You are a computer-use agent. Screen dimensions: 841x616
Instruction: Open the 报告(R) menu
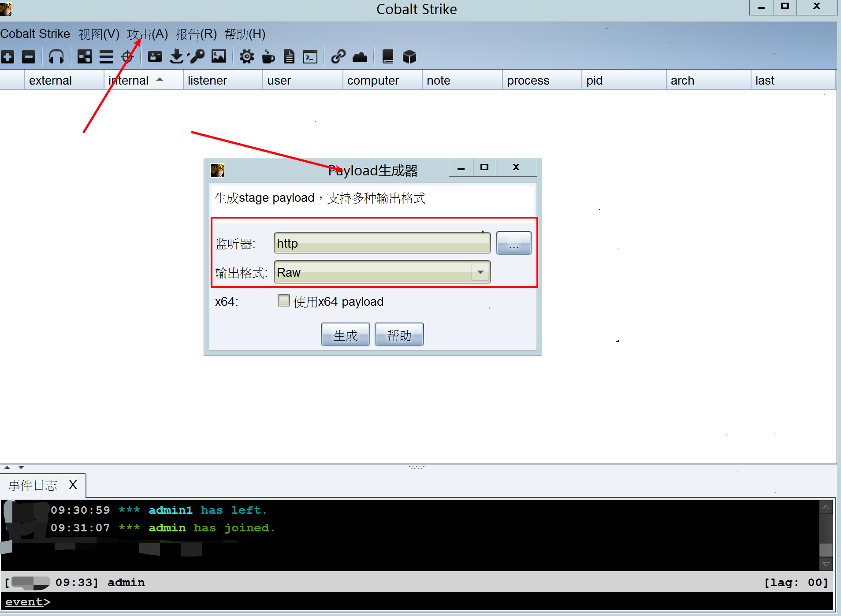(x=196, y=34)
